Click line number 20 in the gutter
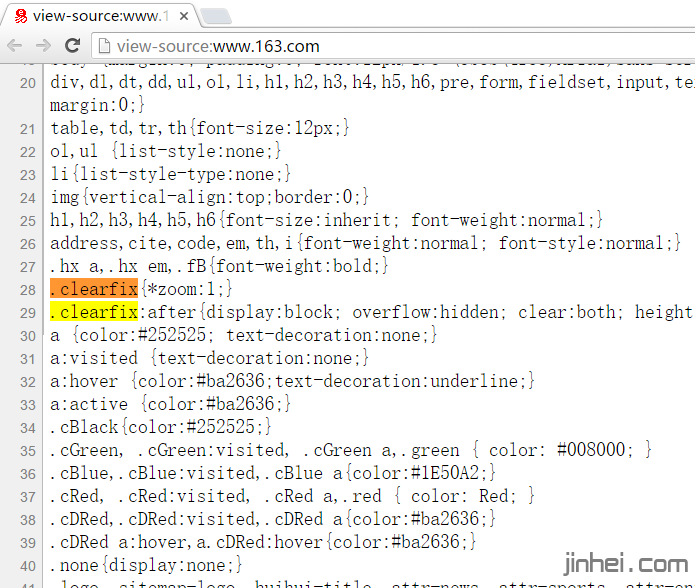The height and width of the screenshot is (588, 695). tap(27, 83)
